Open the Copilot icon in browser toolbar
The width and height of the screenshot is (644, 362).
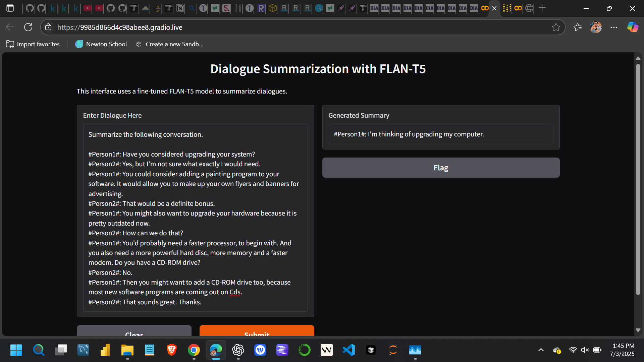[633, 27]
